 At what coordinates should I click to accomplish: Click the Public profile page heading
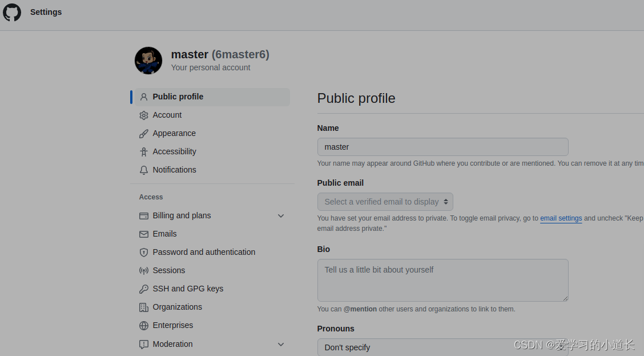pos(356,98)
